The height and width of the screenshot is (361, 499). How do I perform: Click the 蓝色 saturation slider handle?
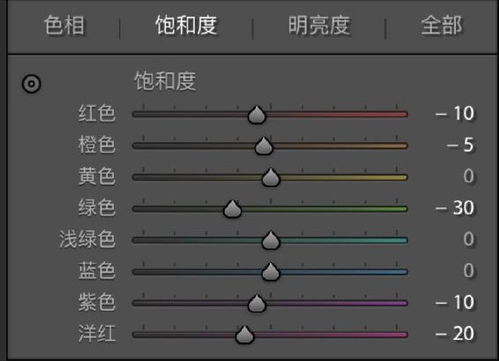[x=271, y=272]
